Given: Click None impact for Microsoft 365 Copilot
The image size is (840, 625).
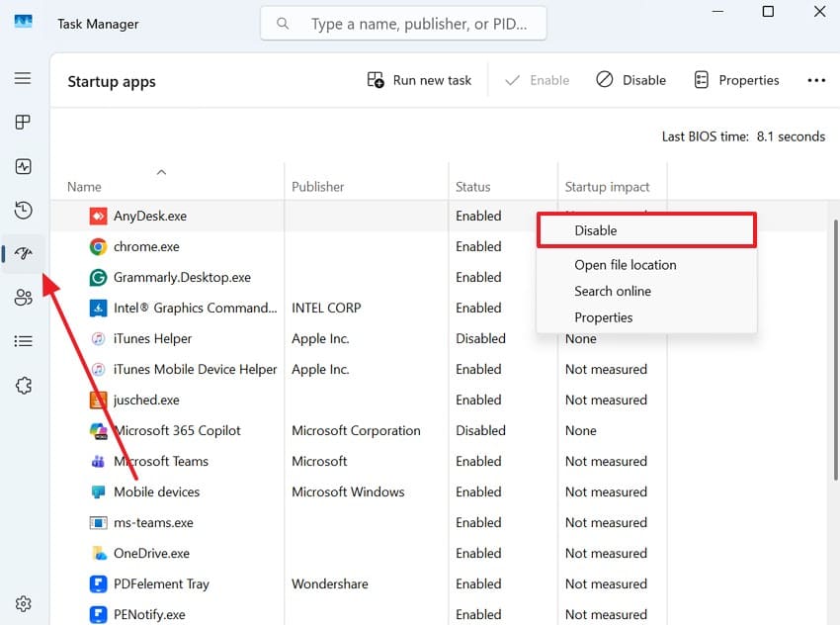Looking at the screenshot, I should [581, 430].
